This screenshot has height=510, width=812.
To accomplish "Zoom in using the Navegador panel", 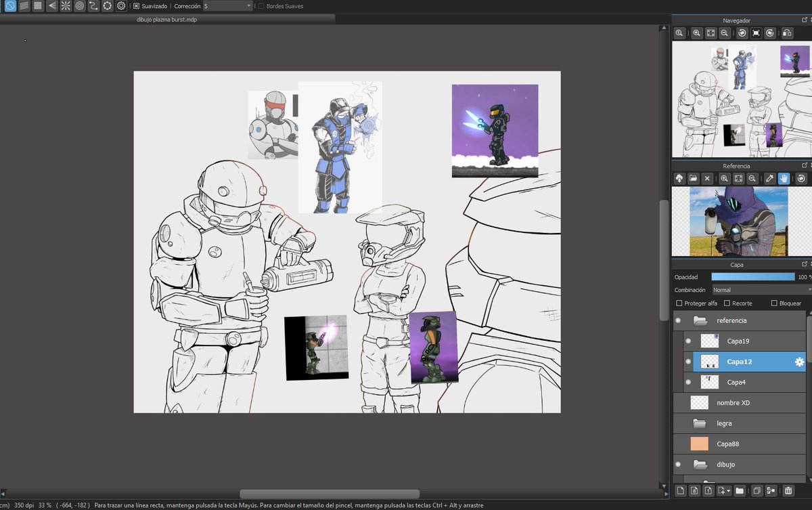I will 696,33.
